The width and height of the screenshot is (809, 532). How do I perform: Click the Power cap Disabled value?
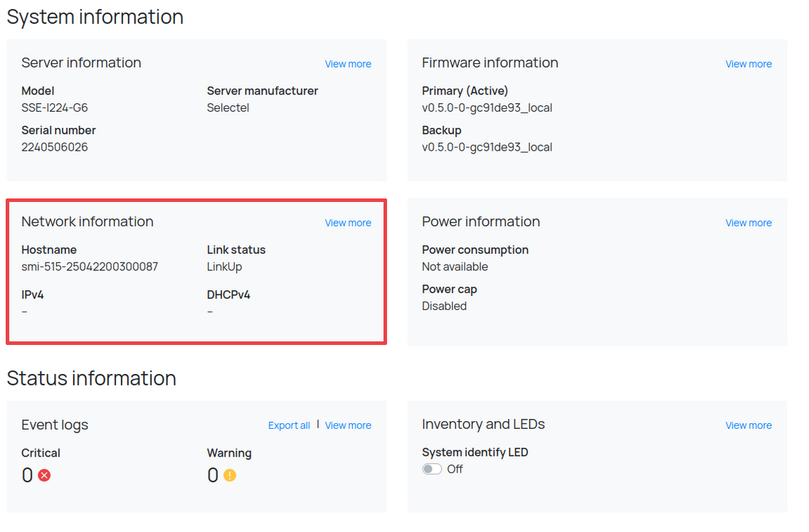[x=444, y=306]
